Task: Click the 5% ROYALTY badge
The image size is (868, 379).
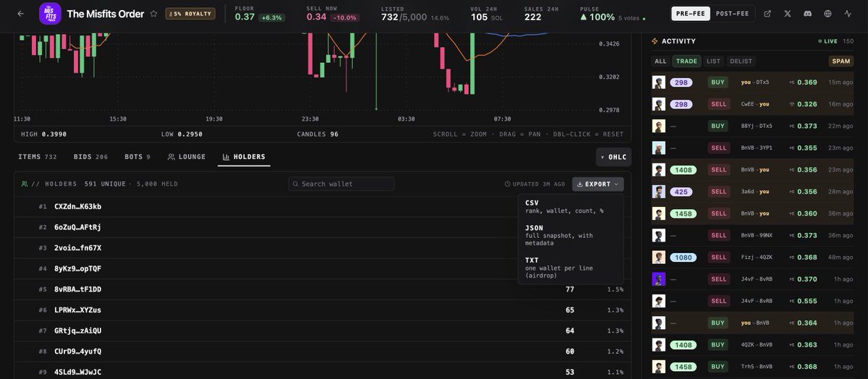Action: [190, 14]
